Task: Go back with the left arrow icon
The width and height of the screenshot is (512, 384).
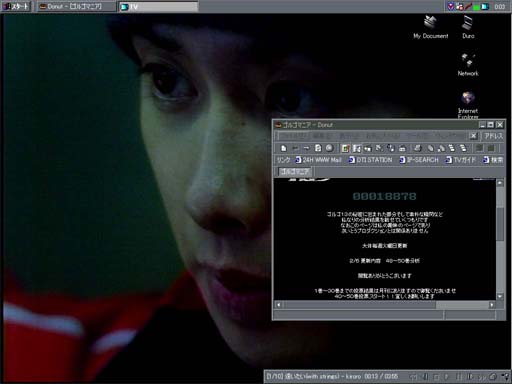Action: click(x=295, y=148)
